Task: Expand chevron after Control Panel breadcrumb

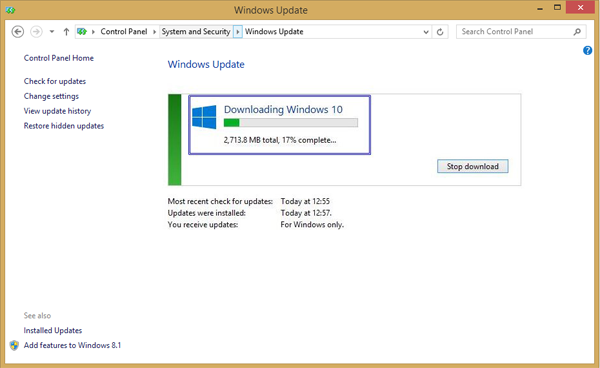Action: pyautogui.click(x=155, y=32)
